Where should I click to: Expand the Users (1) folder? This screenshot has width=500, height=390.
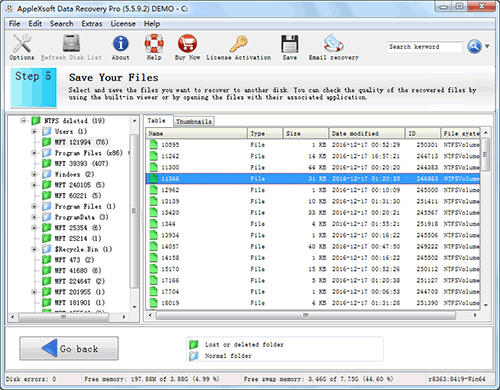coord(34,131)
